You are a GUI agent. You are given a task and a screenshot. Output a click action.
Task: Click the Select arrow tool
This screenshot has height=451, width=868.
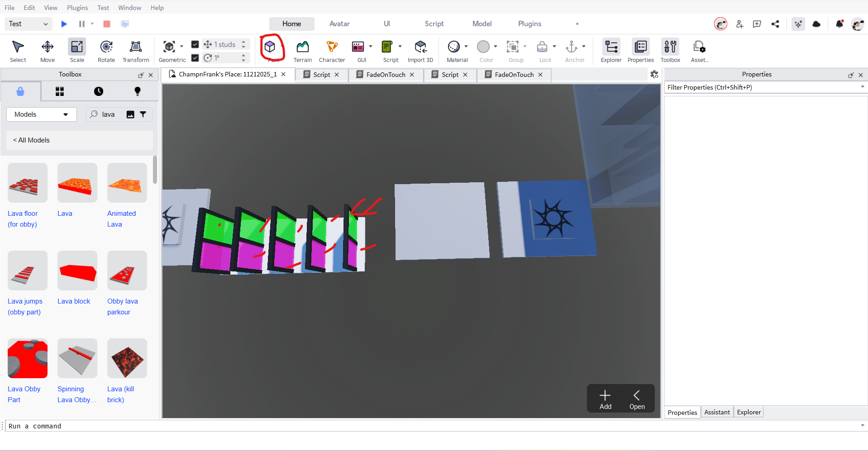(18, 50)
